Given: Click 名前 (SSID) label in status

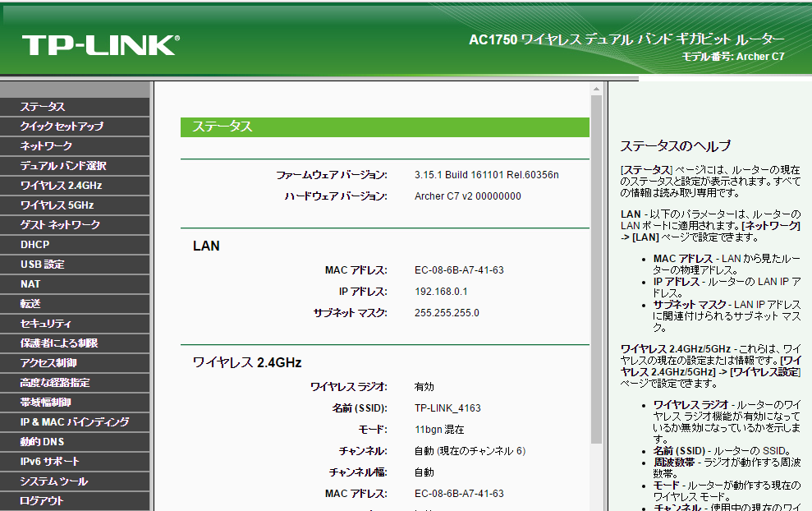Looking at the screenshot, I should [360, 408].
